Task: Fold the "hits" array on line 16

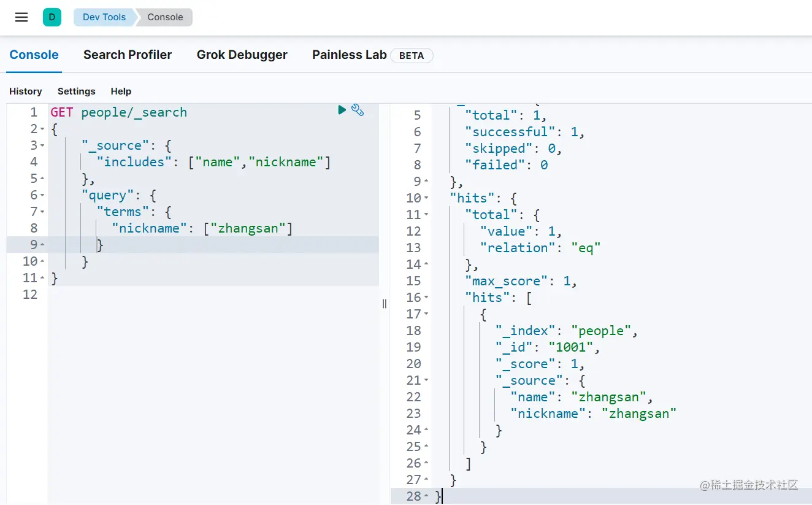Action: point(426,298)
